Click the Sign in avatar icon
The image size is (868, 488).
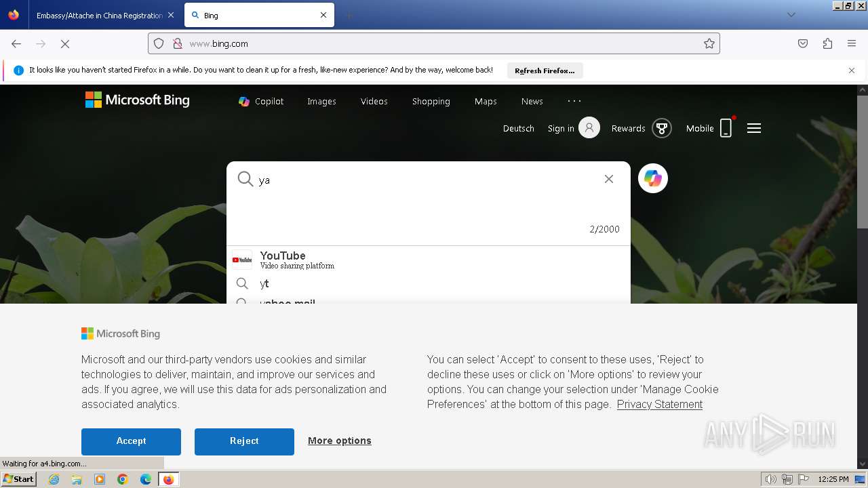click(x=589, y=127)
